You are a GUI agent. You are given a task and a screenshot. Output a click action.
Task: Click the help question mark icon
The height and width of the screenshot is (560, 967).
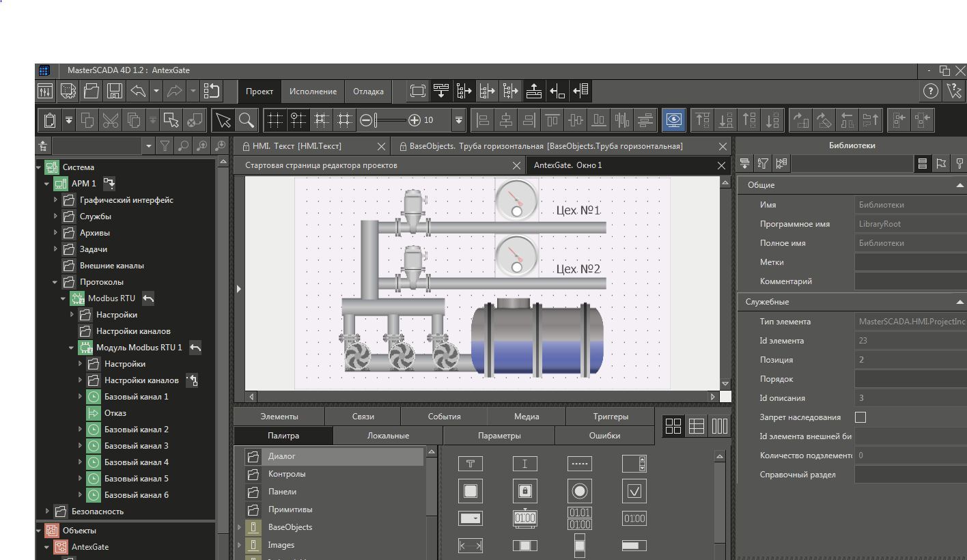pos(930,91)
